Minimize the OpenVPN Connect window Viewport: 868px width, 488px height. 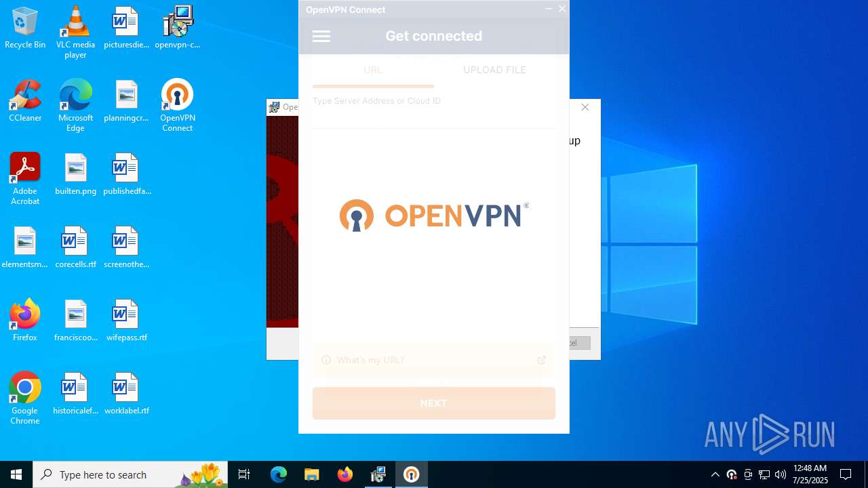click(548, 9)
